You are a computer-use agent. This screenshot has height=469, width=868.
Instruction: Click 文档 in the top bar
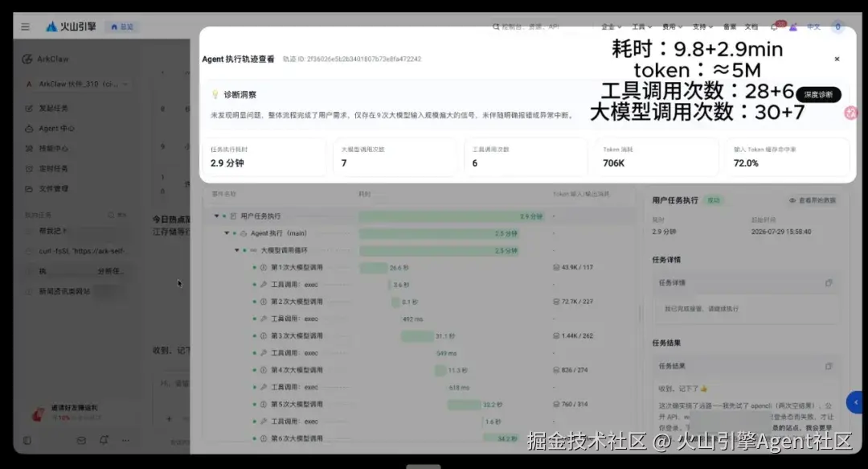pyautogui.click(x=751, y=27)
